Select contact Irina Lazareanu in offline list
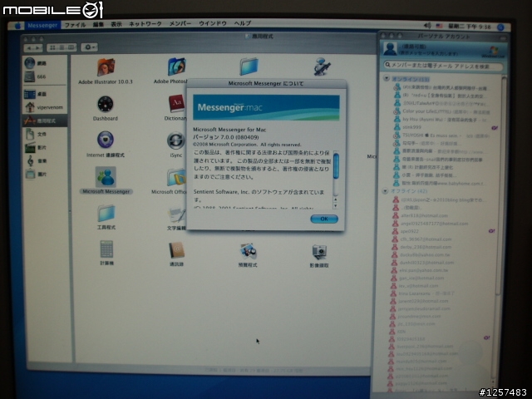The image size is (532, 399). point(415,293)
